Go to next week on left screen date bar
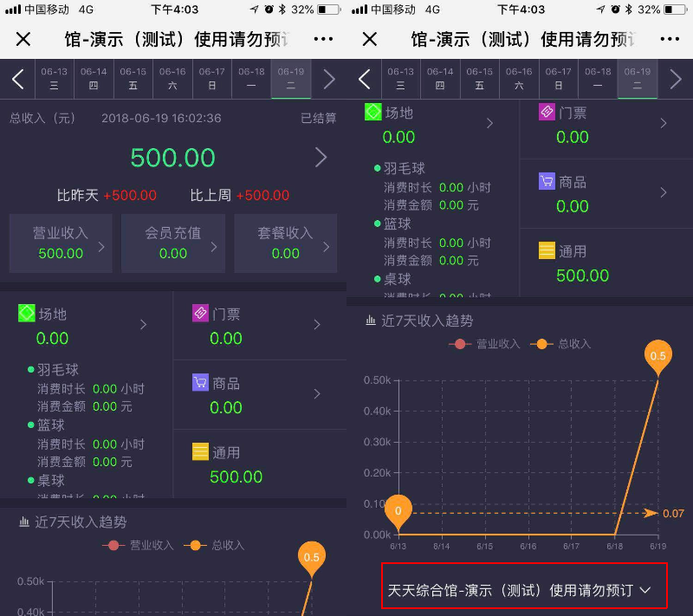Viewport: 693px width, 616px height. pyautogui.click(x=329, y=80)
